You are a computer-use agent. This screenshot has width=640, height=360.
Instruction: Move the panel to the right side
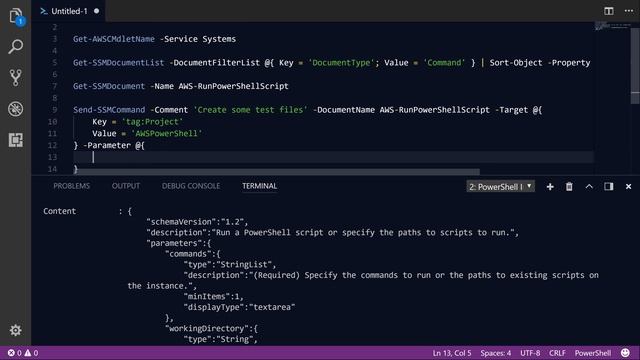609,187
